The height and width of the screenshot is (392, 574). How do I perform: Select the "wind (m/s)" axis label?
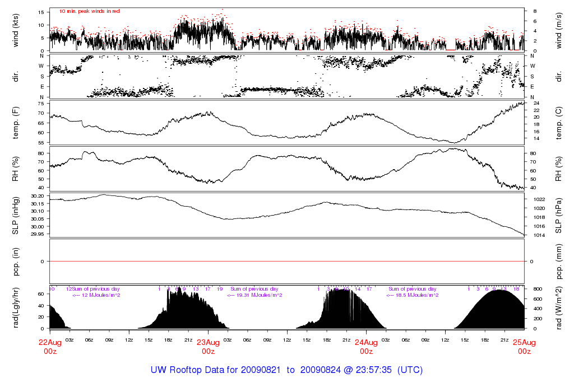pos(558,30)
